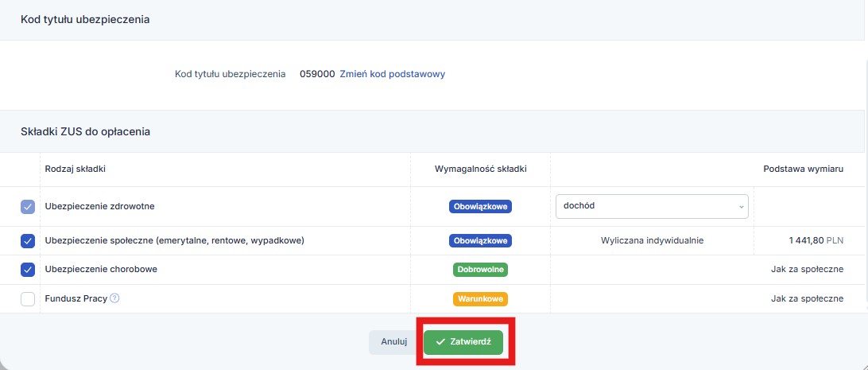Image resolution: width=868 pixels, height=370 pixels.
Task: Click the Obowiązkowe badge in the społeczne row
Action: click(x=480, y=240)
